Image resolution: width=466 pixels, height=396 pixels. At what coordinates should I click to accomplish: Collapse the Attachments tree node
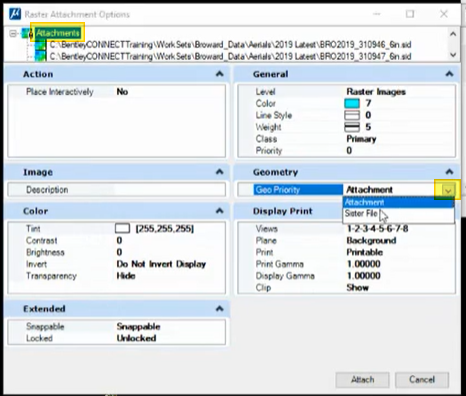pos(13,33)
